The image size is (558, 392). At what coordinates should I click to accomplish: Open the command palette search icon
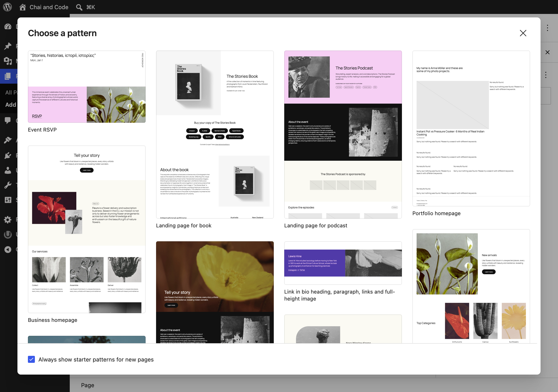click(79, 7)
